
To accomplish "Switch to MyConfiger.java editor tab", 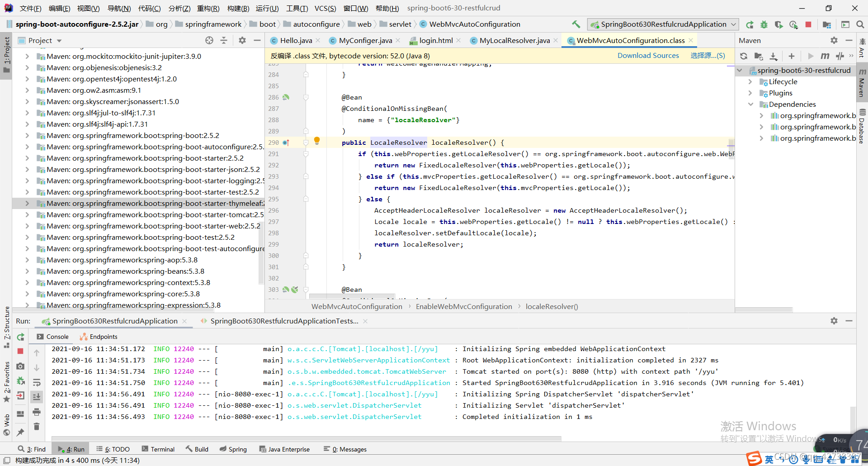I will click(x=365, y=41).
